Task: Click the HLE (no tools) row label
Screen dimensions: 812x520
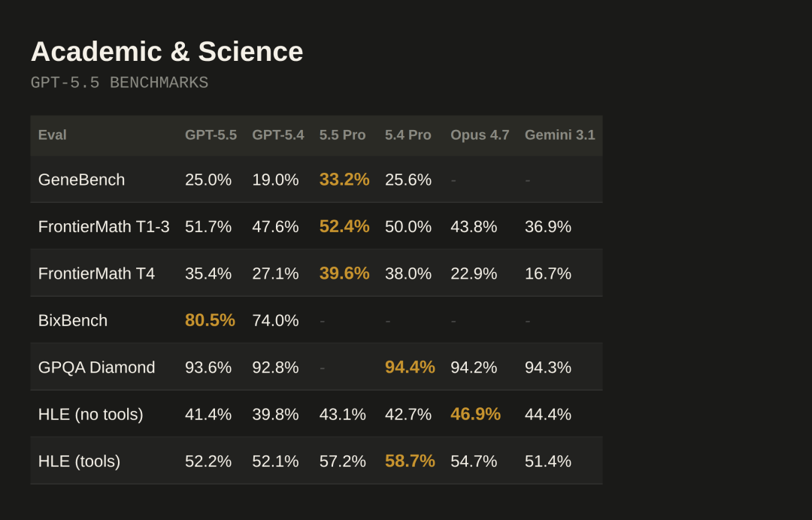Action: tap(91, 414)
